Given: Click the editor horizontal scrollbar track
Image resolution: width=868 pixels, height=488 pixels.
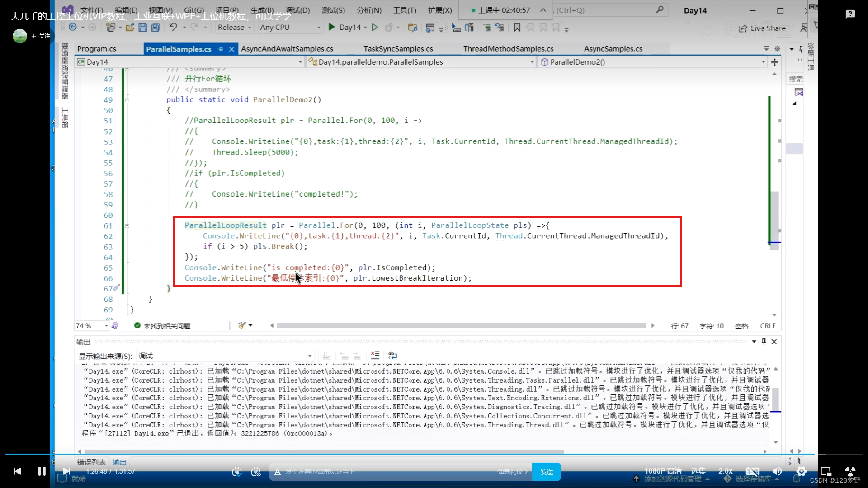Looking at the screenshot, I should 461,326.
